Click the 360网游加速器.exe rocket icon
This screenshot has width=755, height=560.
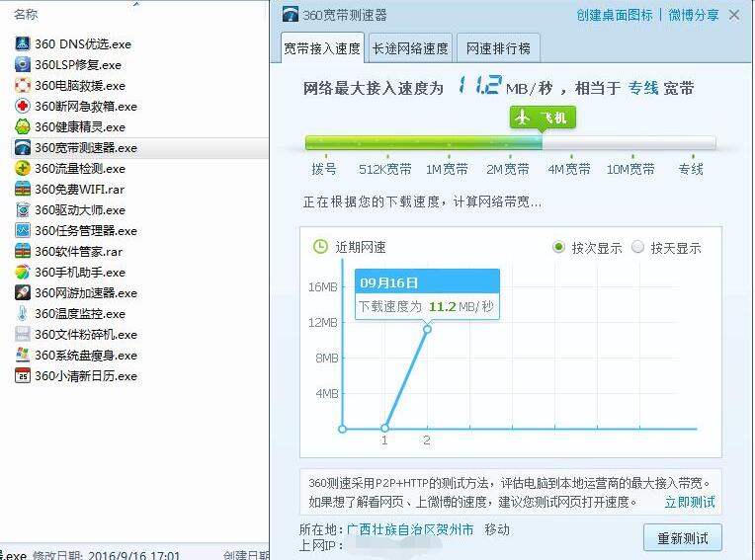(x=22, y=292)
